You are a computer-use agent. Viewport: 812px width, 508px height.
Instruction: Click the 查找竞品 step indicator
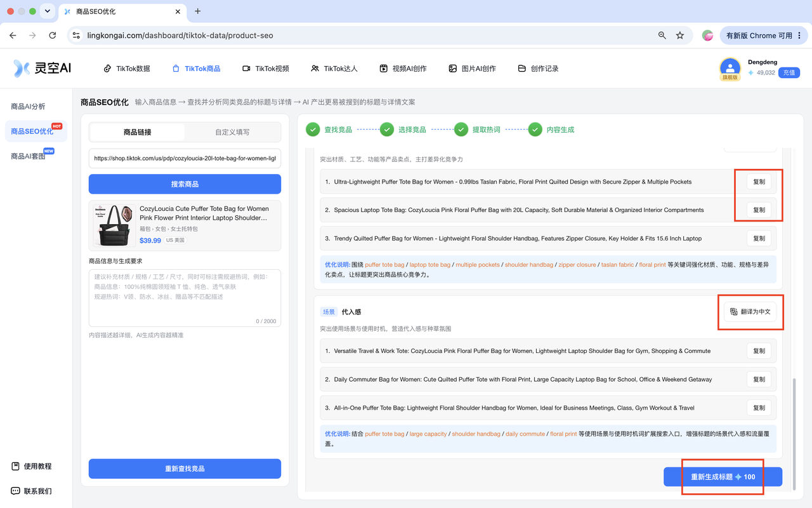[329, 130]
